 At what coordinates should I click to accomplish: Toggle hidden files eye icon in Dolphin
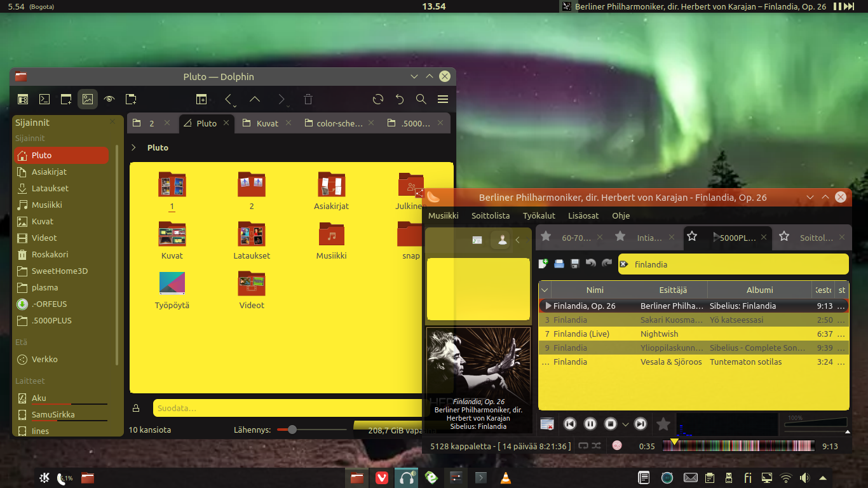click(x=109, y=99)
